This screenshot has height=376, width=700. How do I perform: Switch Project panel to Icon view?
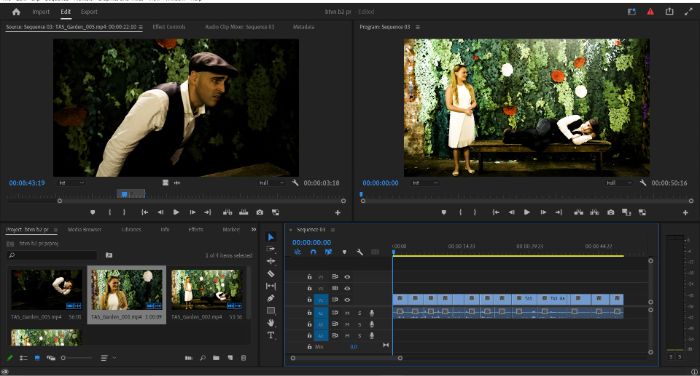point(37,358)
